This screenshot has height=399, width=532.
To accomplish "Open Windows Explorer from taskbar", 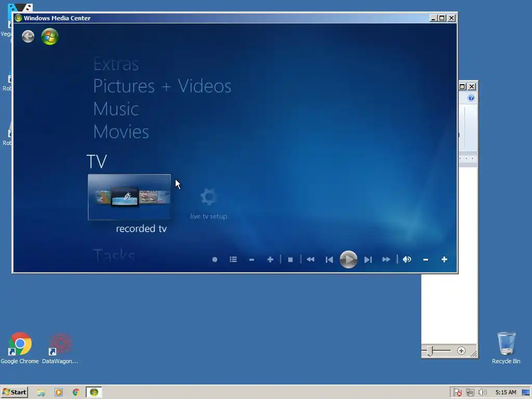I will tap(41, 393).
